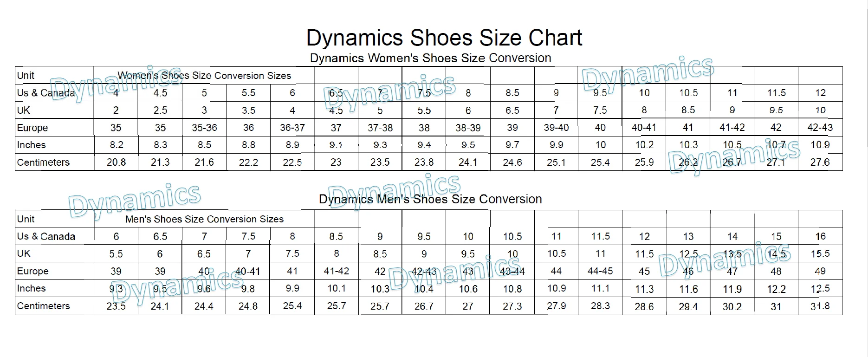Select men's Europe size '43-44' cell
Image resolution: width=868 pixels, height=357 pixels.
coord(512,271)
